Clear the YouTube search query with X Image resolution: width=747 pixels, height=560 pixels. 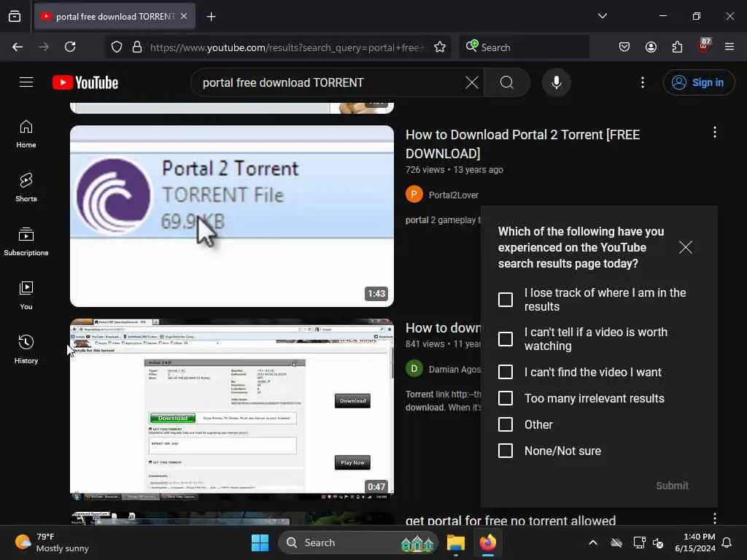coord(472,82)
